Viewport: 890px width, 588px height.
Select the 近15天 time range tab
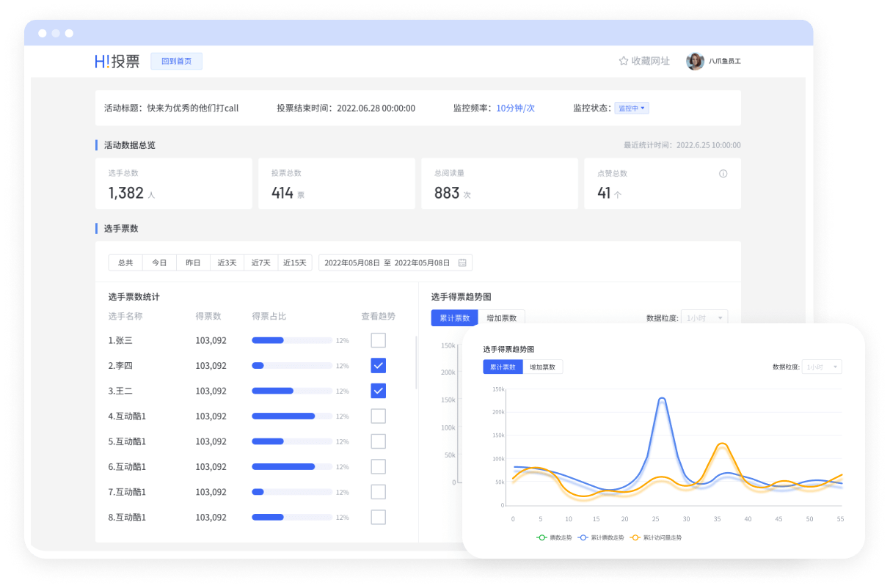point(295,262)
